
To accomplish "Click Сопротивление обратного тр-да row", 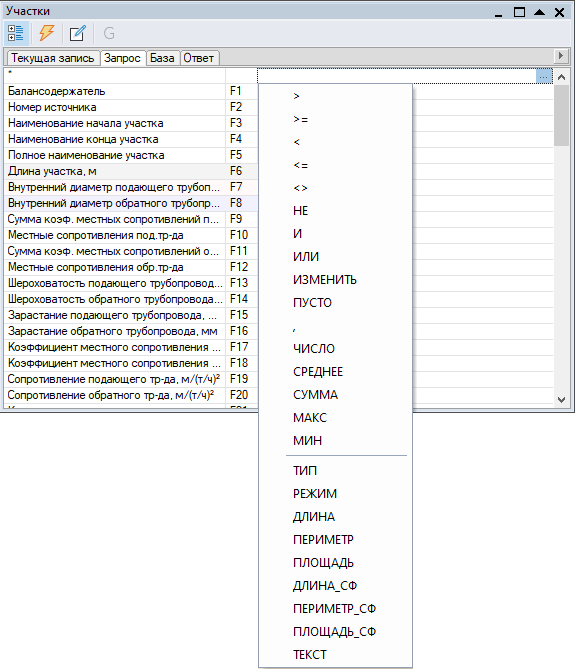I will tap(115, 396).
